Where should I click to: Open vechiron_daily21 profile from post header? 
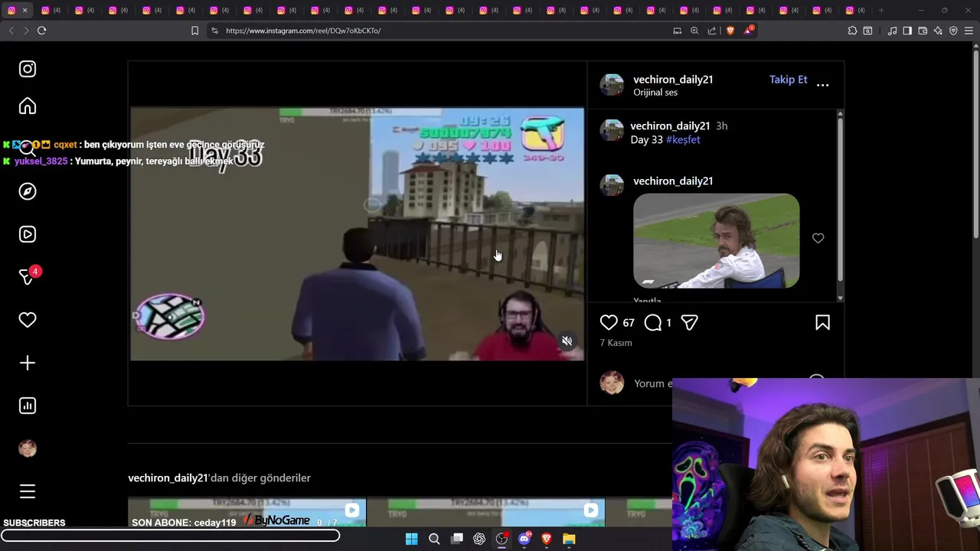(673, 80)
